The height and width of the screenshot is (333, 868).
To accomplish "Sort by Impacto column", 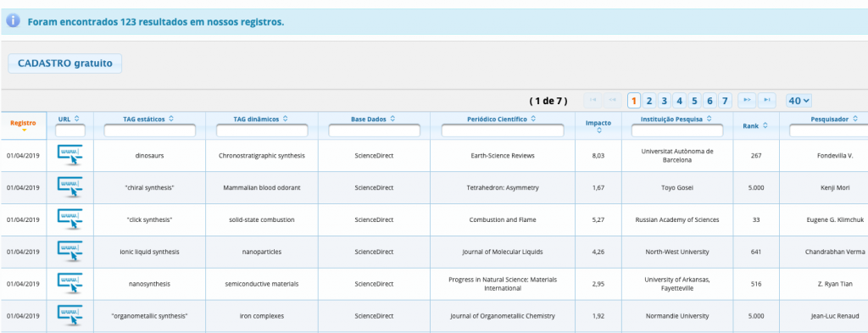I will click(598, 130).
